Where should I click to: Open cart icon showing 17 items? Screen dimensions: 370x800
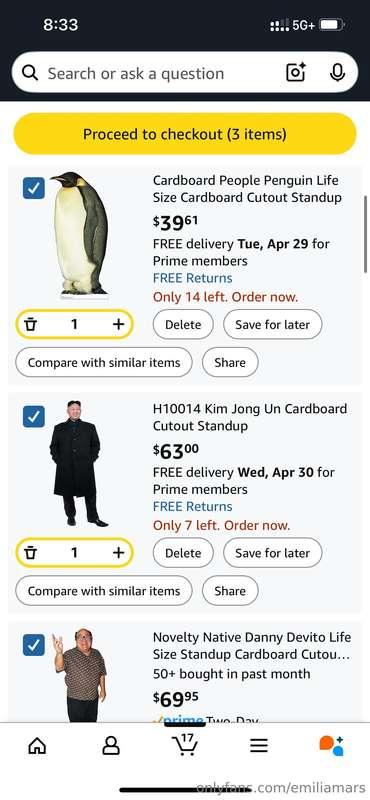pos(185,744)
